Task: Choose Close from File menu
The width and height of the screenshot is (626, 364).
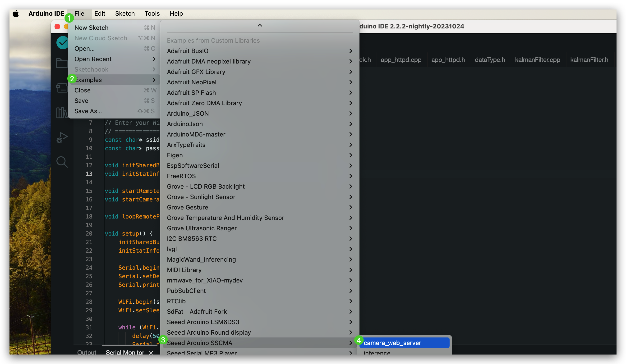Action: click(114, 90)
